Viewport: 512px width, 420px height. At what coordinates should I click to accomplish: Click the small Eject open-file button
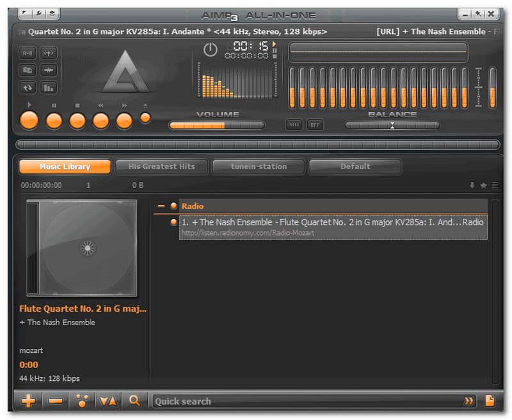pyautogui.click(x=145, y=118)
